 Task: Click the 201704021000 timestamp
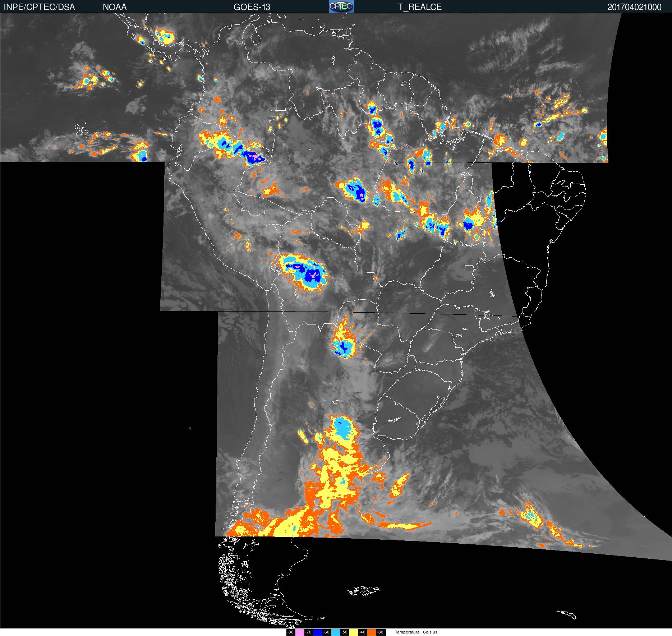click(634, 7)
